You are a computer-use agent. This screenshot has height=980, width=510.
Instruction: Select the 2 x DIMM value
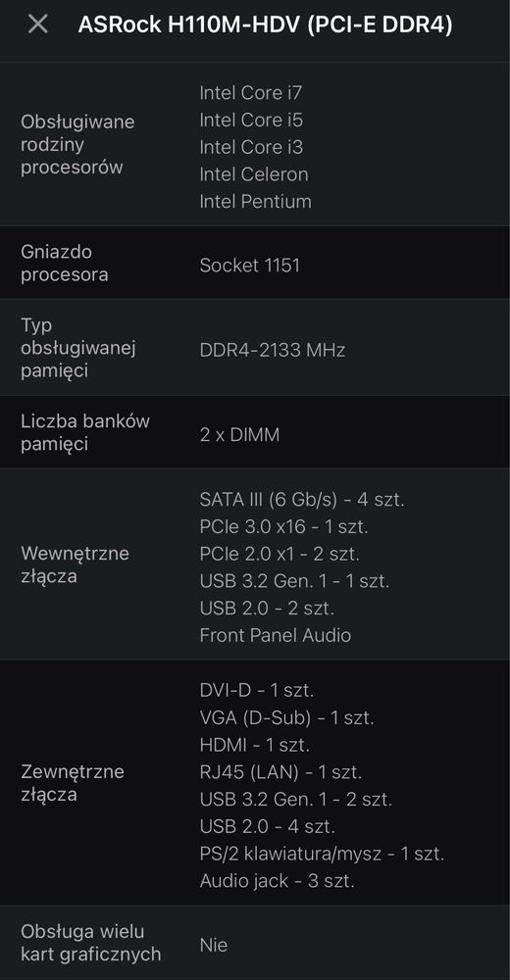(239, 435)
